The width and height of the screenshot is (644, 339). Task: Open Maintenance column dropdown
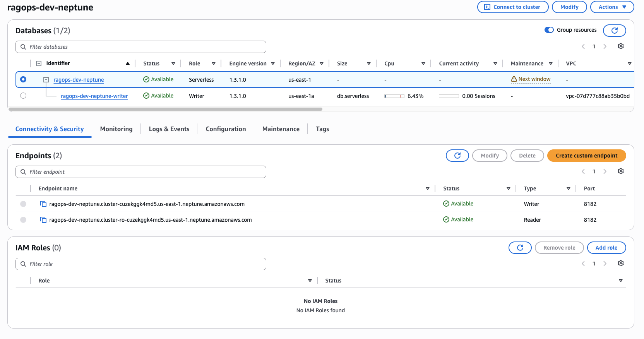click(x=551, y=63)
